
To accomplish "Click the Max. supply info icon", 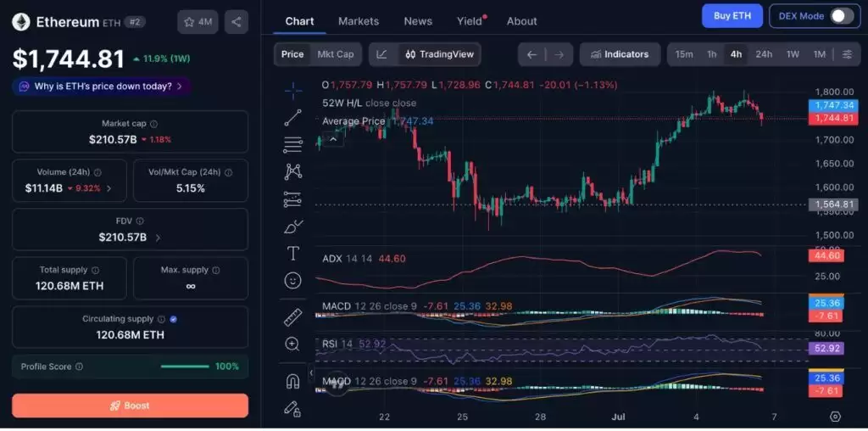I will tap(216, 271).
